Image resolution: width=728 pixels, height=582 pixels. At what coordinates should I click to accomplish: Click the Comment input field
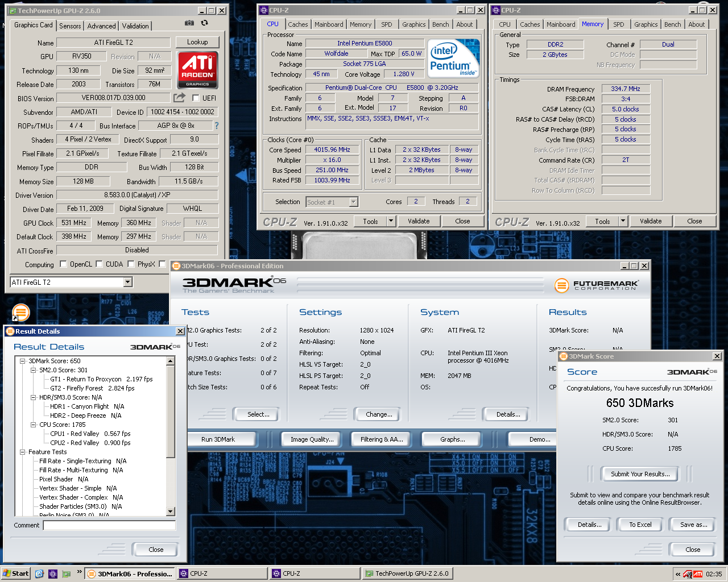point(109,525)
